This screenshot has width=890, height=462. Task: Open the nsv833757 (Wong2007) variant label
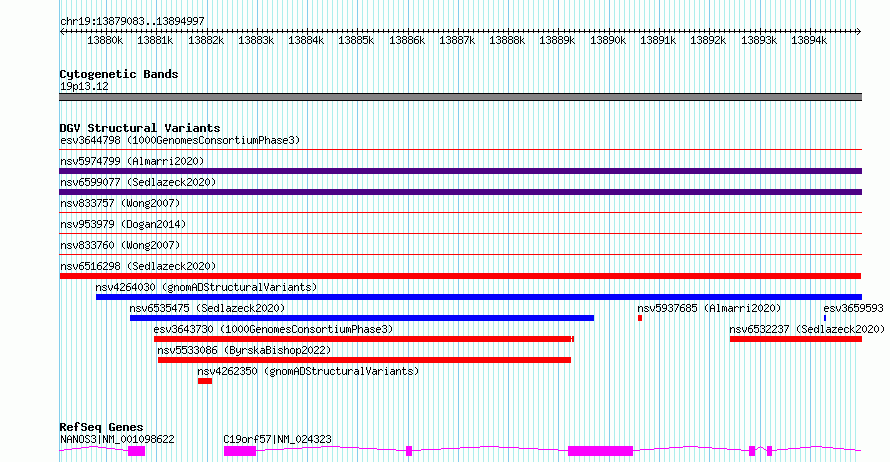(x=120, y=203)
